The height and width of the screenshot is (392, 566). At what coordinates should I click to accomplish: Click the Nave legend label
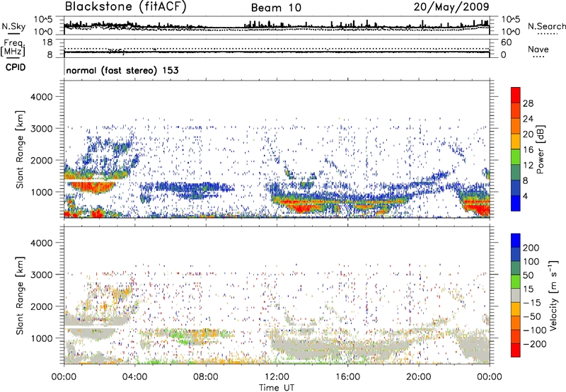(538, 49)
